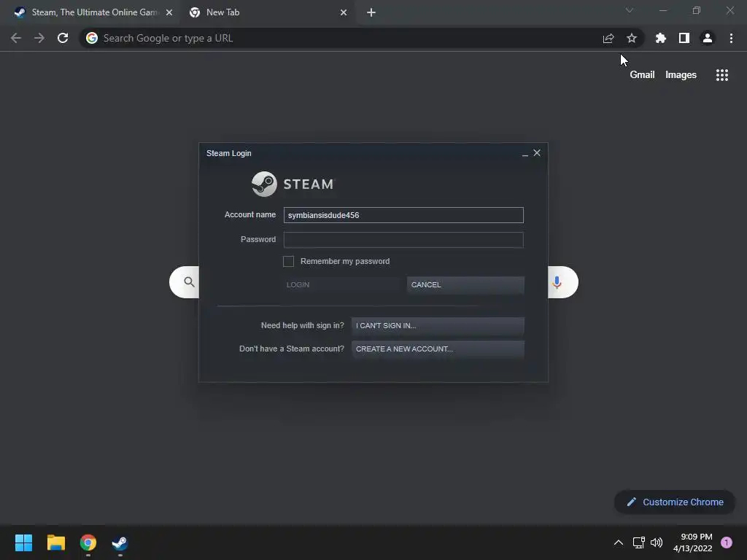Open notification center badge
Viewport: 747px width, 560px height.
(x=727, y=542)
